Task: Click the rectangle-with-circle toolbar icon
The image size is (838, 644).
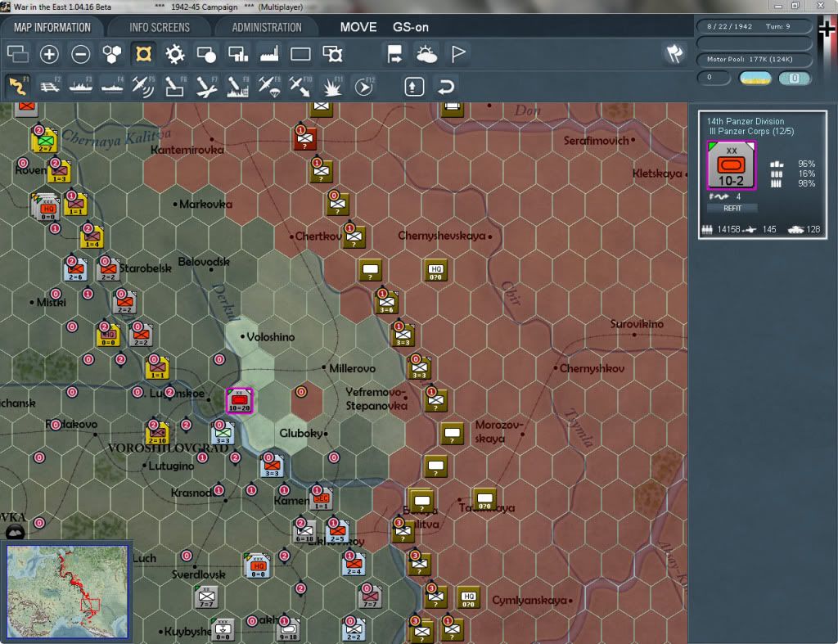Action: (x=206, y=54)
